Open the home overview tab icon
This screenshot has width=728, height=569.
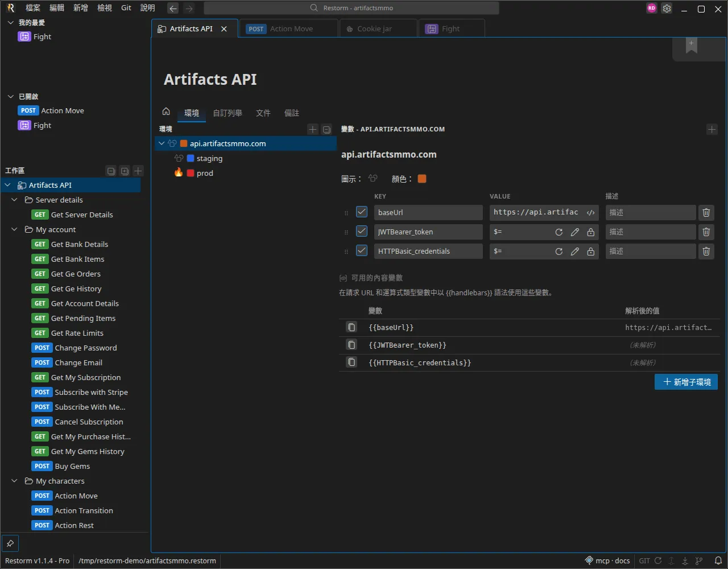pos(166,112)
